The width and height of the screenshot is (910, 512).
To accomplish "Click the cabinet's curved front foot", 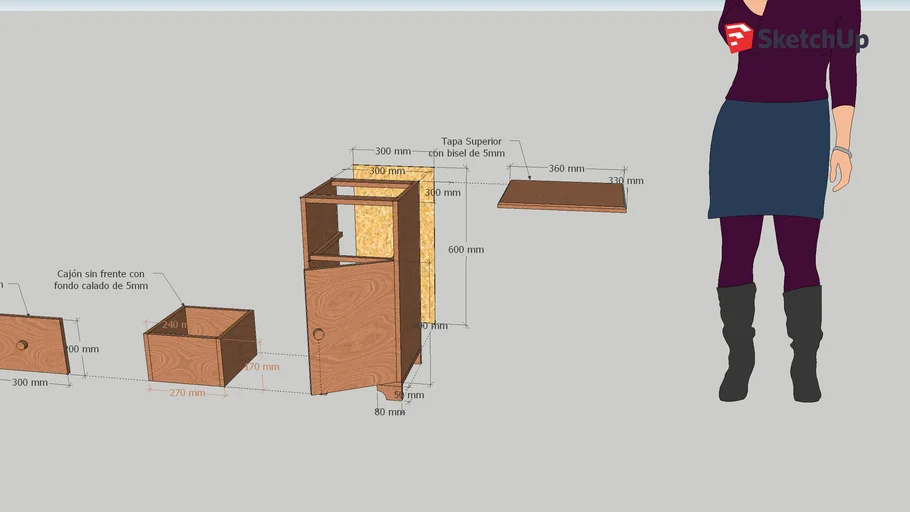I will (390, 391).
